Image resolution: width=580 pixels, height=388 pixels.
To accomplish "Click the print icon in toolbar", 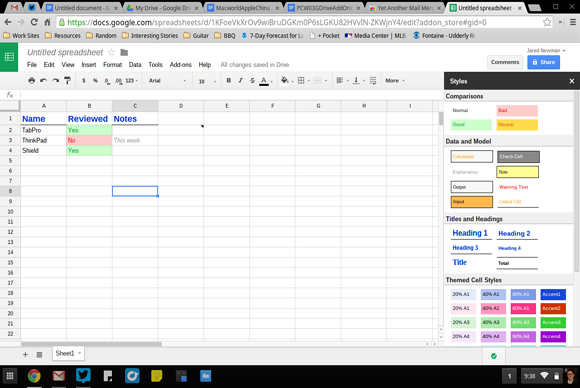I will pyautogui.click(x=31, y=81).
